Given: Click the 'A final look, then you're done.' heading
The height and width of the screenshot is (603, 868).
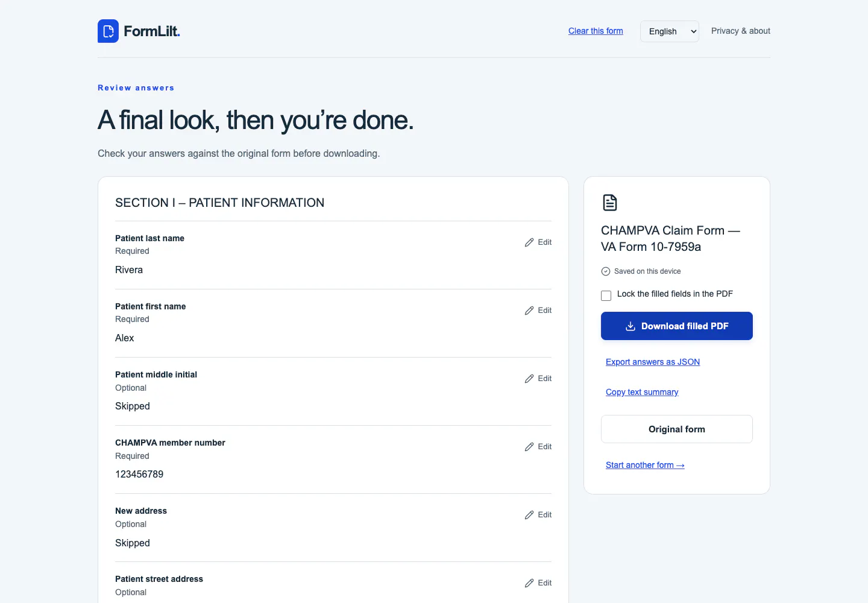Looking at the screenshot, I should (x=256, y=121).
